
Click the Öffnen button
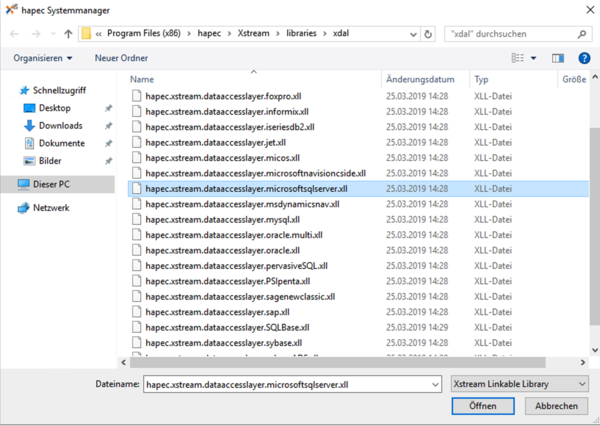(x=483, y=406)
